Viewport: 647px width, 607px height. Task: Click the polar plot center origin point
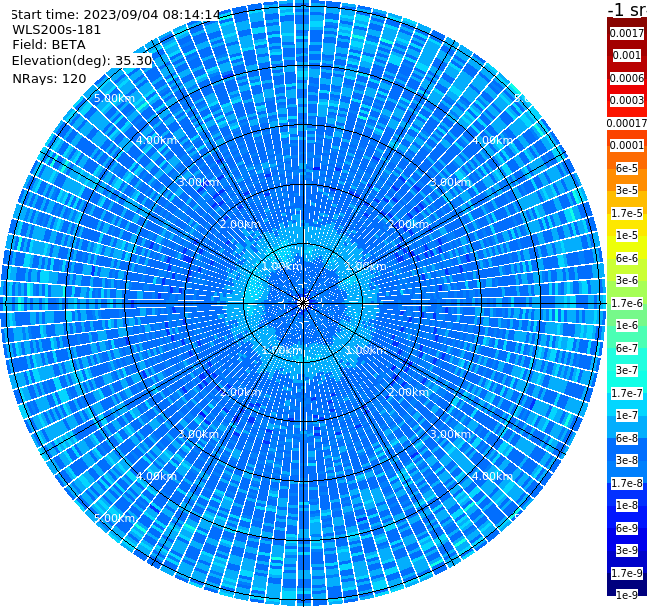tap(303, 304)
